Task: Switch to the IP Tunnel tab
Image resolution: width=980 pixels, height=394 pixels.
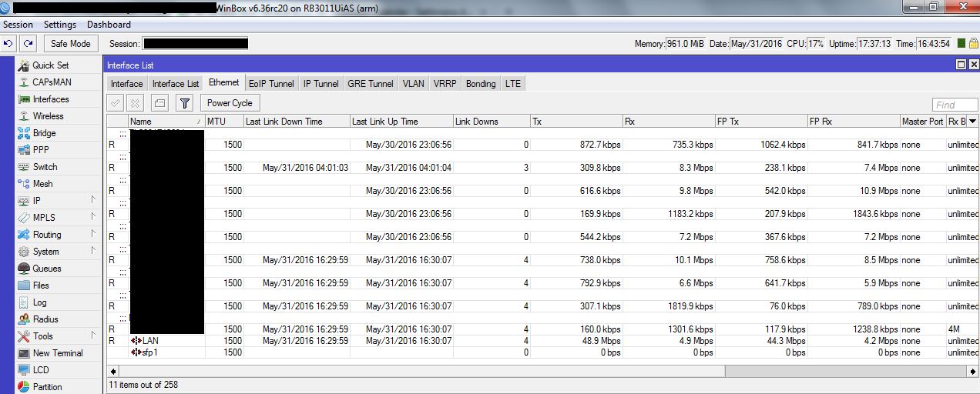Action: 321,84
